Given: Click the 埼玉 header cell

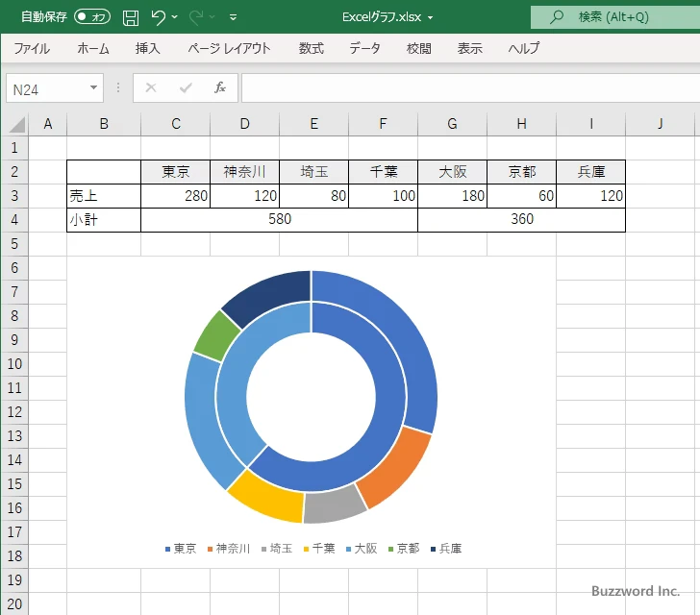Looking at the screenshot, I should click(x=313, y=172).
